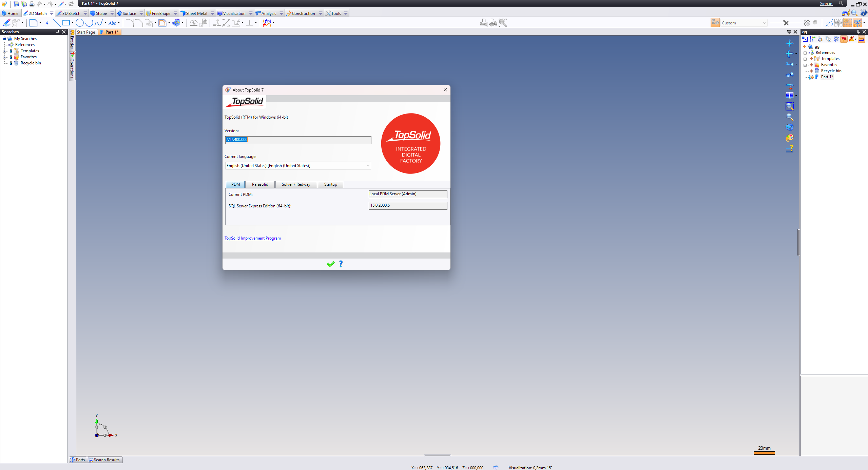Click the camera view icon in the viewport
The height and width of the screenshot is (470, 868).
(789, 64)
